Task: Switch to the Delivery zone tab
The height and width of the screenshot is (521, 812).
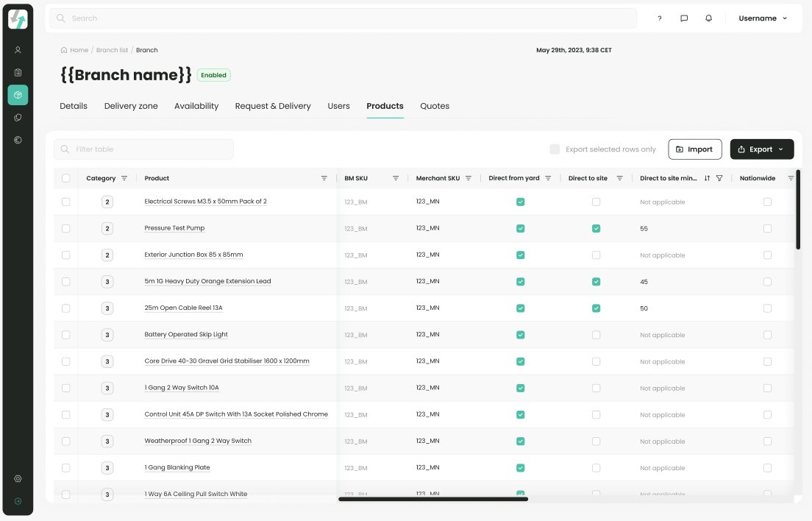Action: coord(130,106)
